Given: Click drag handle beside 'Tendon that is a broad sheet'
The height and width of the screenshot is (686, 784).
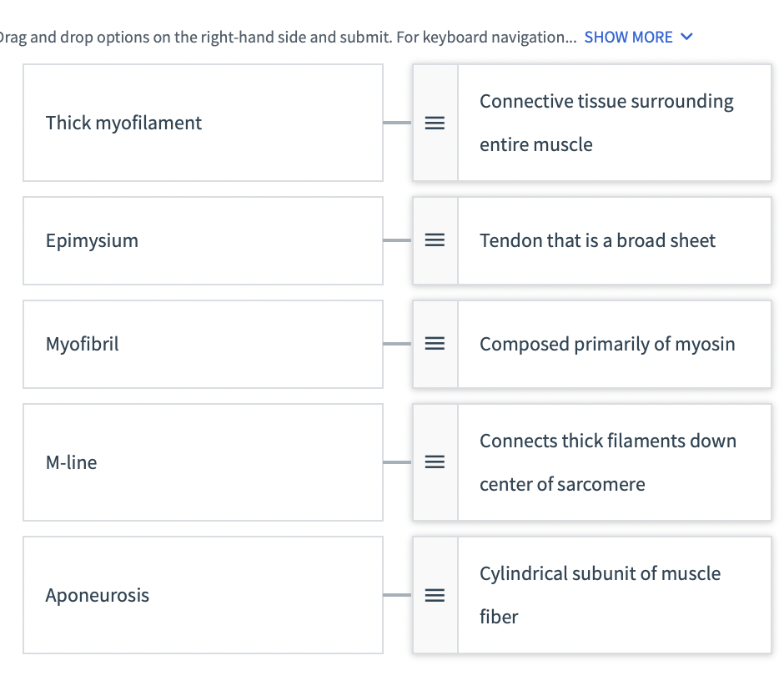Looking at the screenshot, I should 435,241.
